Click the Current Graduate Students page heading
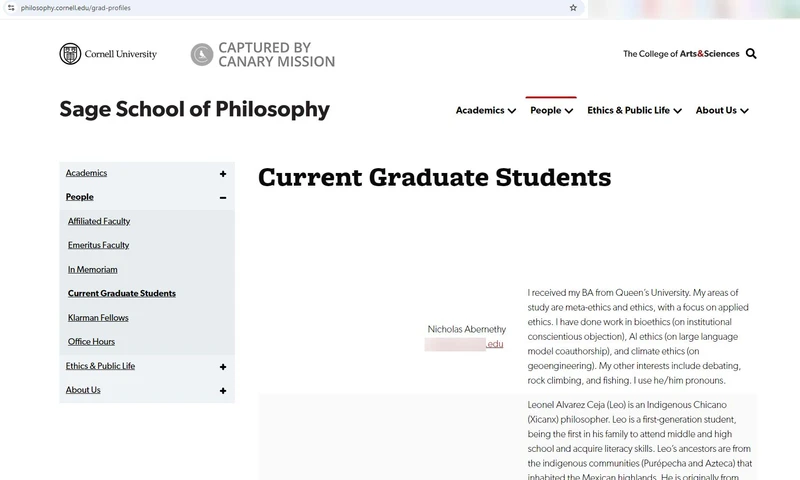 point(434,178)
